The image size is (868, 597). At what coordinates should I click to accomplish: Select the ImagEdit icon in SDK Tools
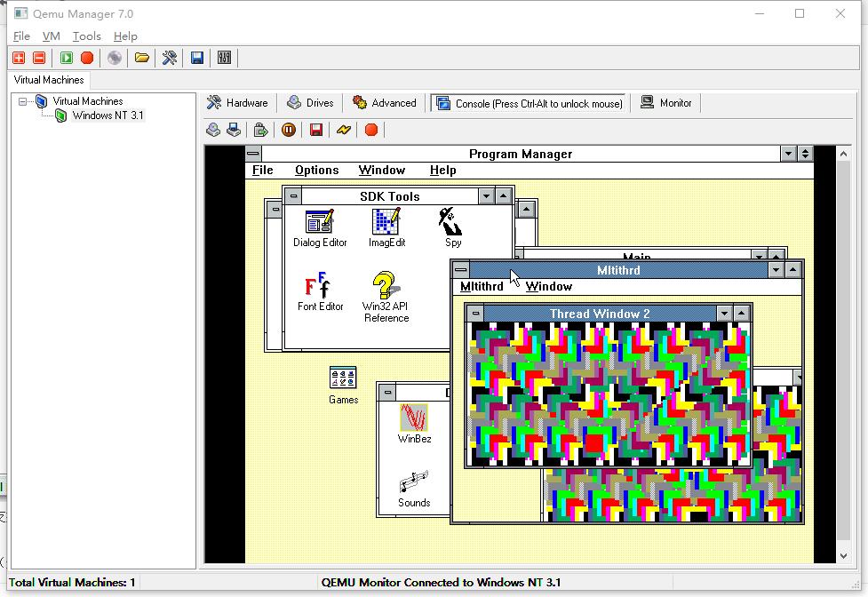[x=386, y=228]
